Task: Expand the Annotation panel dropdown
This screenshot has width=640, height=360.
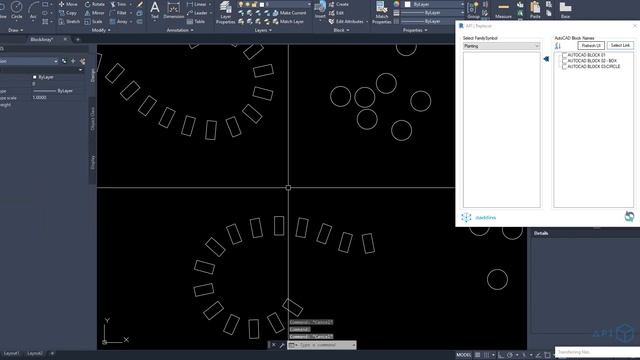Action: [x=180, y=30]
